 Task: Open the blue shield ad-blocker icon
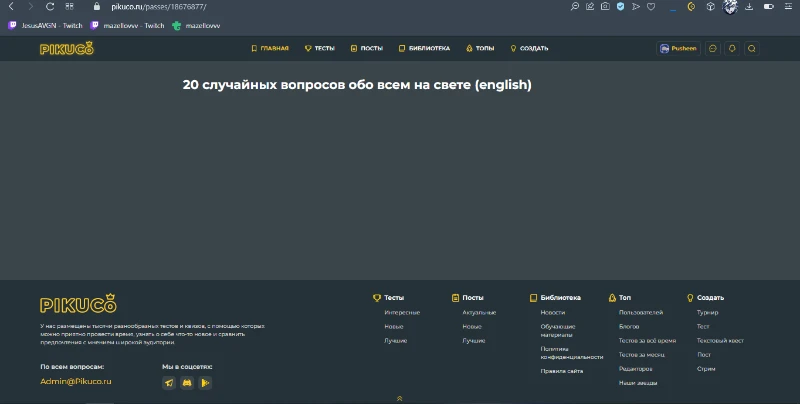(x=620, y=7)
